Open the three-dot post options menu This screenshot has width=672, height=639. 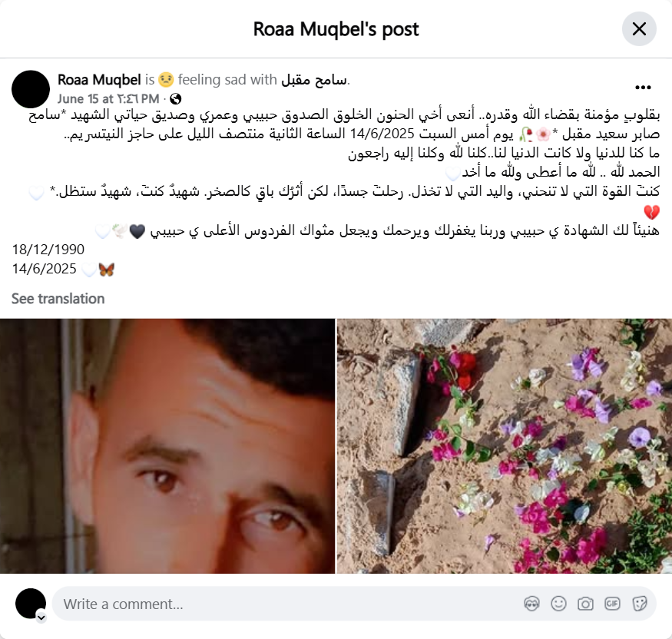(643, 88)
